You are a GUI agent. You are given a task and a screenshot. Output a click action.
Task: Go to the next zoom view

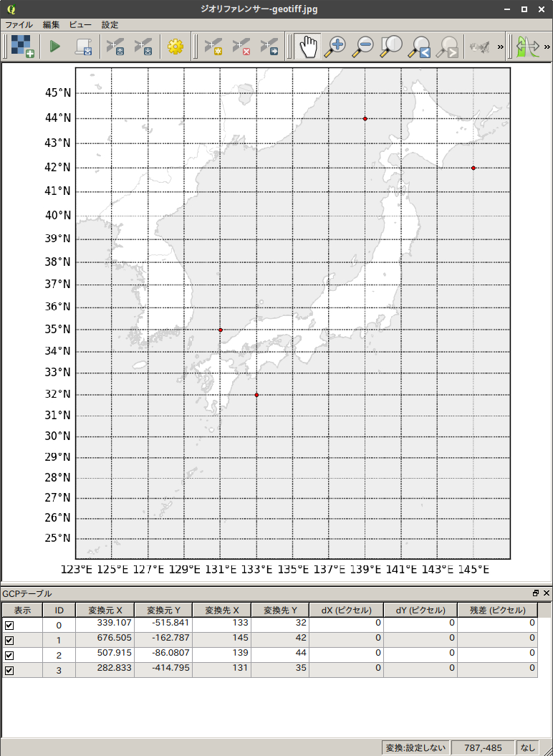[x=448, y=47]
